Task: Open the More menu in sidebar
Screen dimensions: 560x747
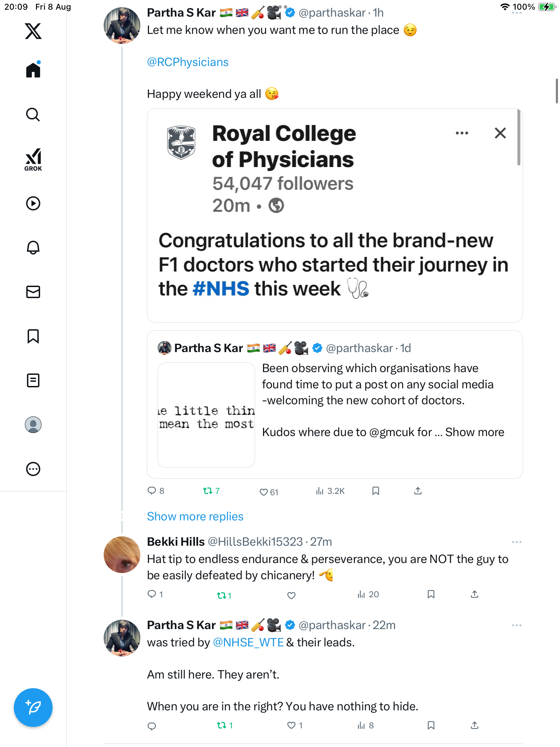Action: pyautogui.click(x=33, y=469)
